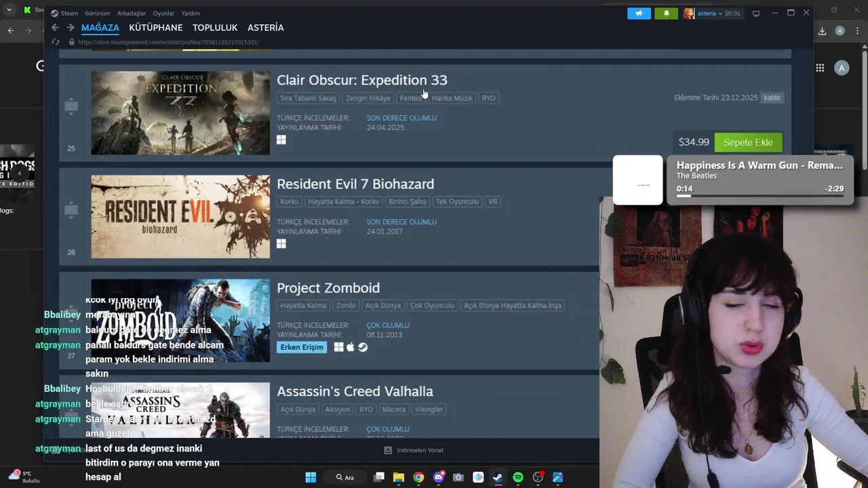Click the Korku tag on Resident Evil
This screenshot has height=488, width=868.
point(289,202)
